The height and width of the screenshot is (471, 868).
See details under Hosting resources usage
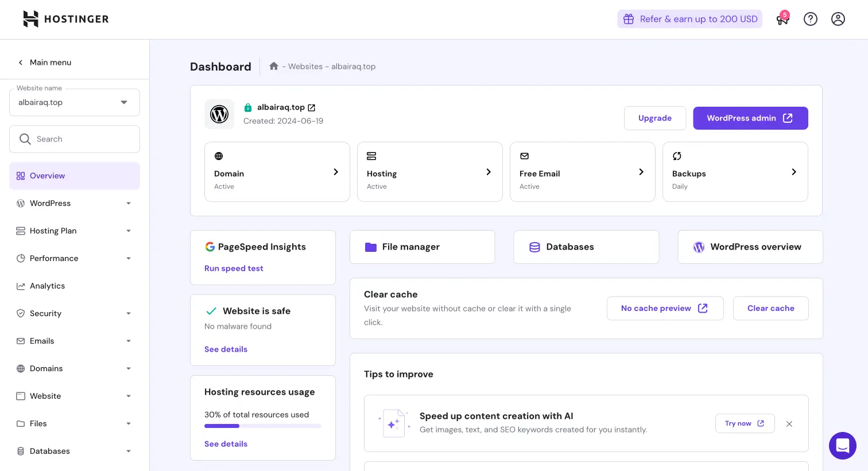226,443
